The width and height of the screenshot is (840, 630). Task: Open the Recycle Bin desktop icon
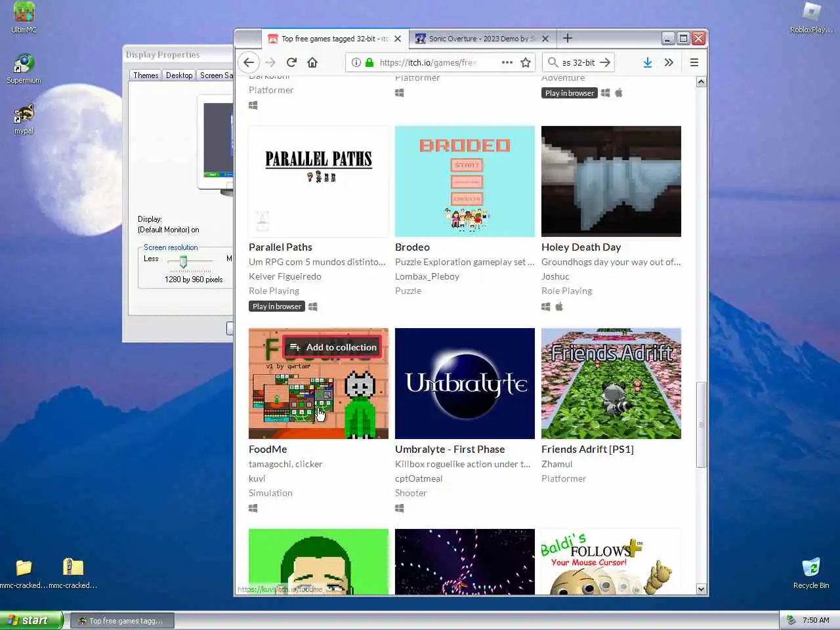pyautogui.click(x=811, y=573)
